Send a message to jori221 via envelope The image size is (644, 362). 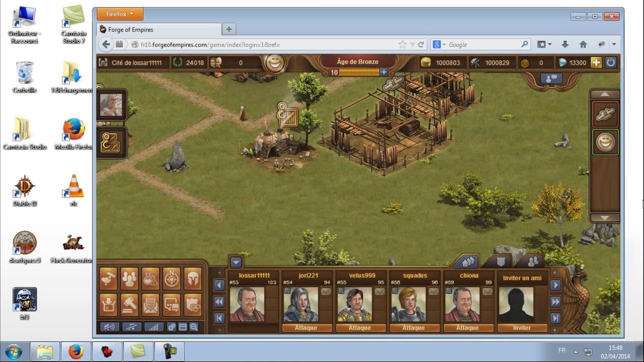(x=326, y=292)
